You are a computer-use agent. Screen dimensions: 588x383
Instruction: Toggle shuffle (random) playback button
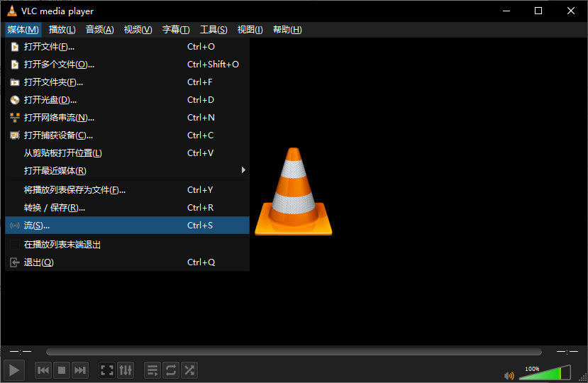tap(189, 370)
